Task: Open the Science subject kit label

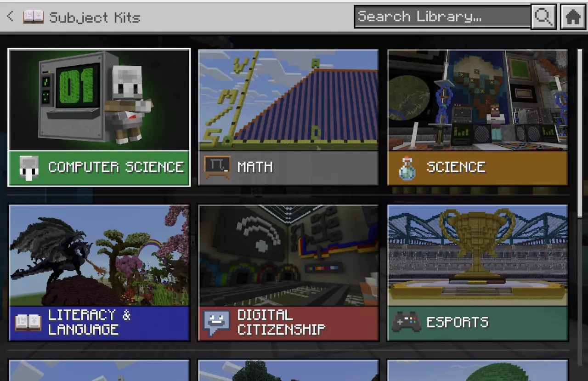Action: click(456, 167)
